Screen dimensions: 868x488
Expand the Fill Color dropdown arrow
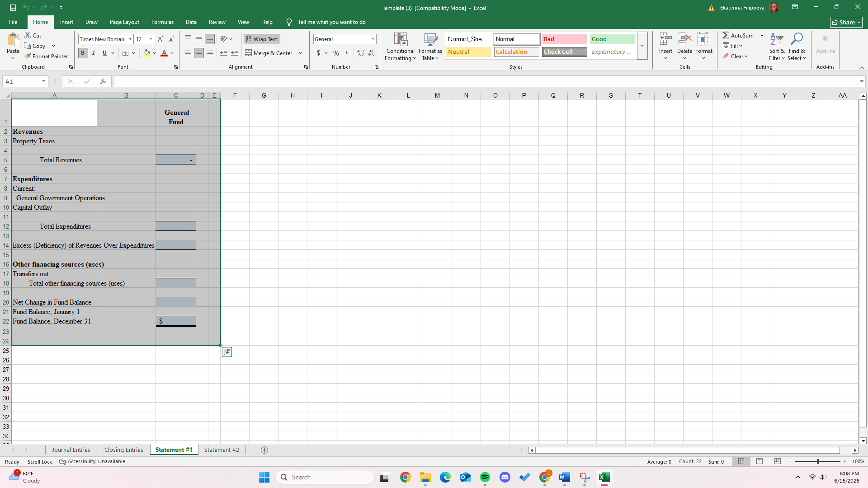tap(154, 53)
